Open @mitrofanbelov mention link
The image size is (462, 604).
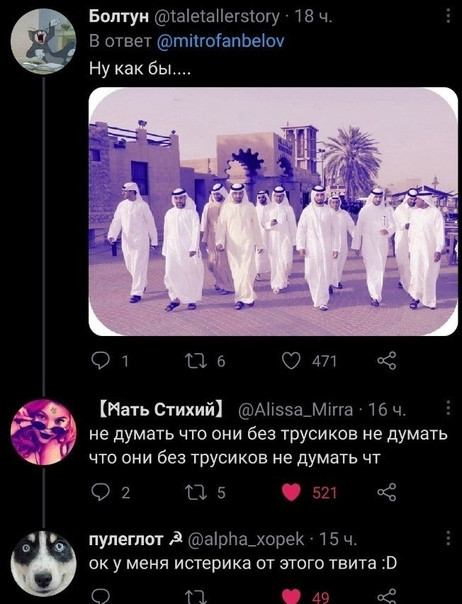[221, 40]
